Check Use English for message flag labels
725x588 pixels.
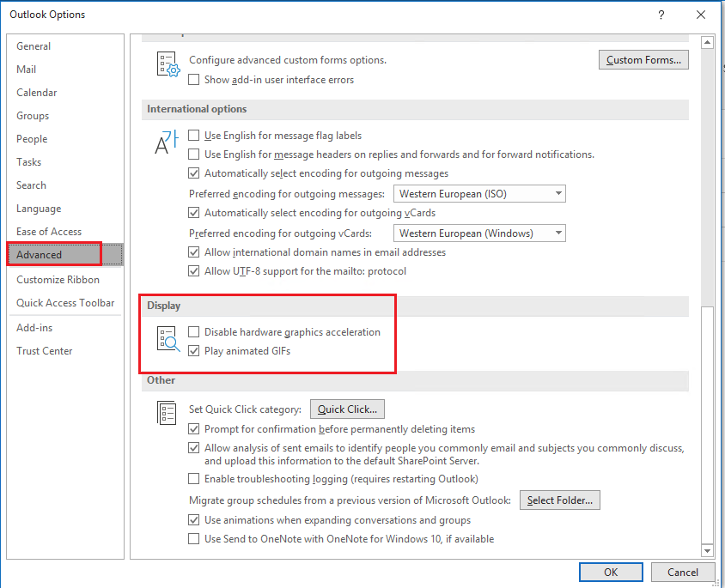(194, 136)
